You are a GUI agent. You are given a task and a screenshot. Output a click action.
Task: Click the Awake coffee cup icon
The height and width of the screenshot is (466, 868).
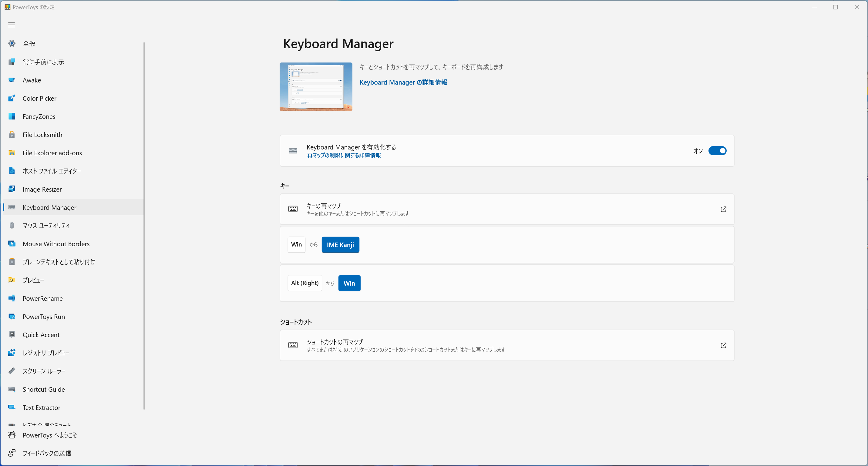pyautogui.click(x=12, y=80)
